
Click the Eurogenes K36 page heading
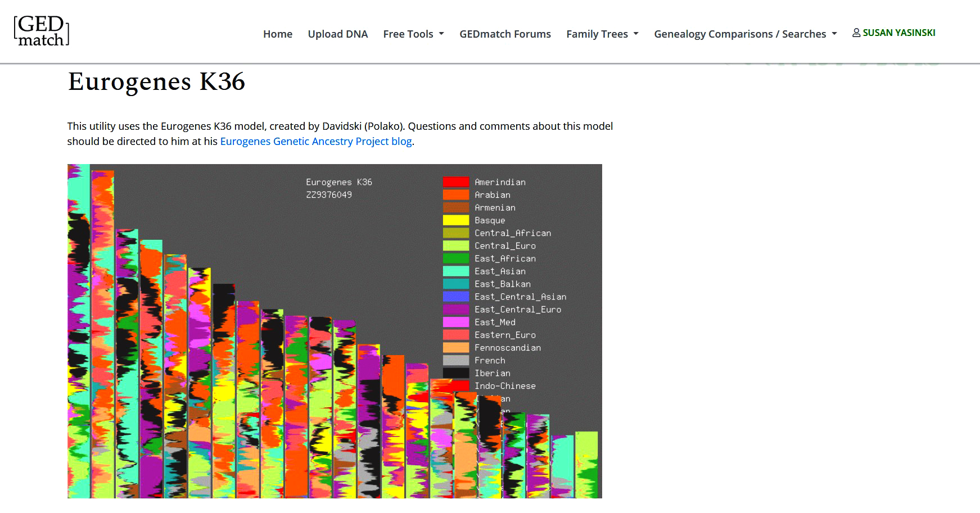pyautogui.click(x=156, y=81)
